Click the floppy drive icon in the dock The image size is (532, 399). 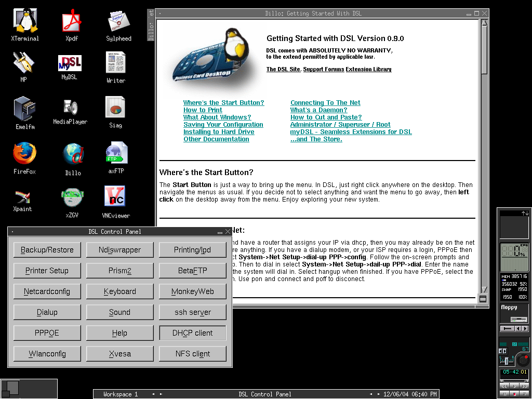click(x=519, y=320)
